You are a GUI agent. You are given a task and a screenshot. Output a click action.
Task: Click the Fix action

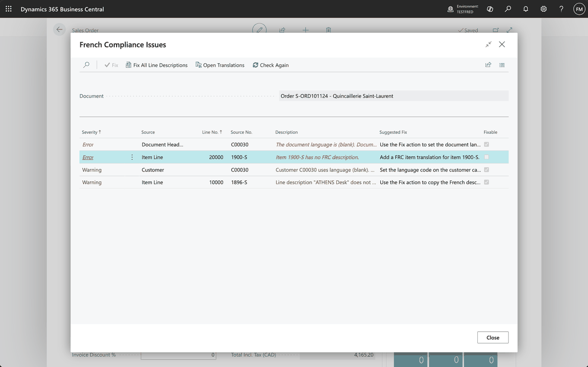pos(111,65)
